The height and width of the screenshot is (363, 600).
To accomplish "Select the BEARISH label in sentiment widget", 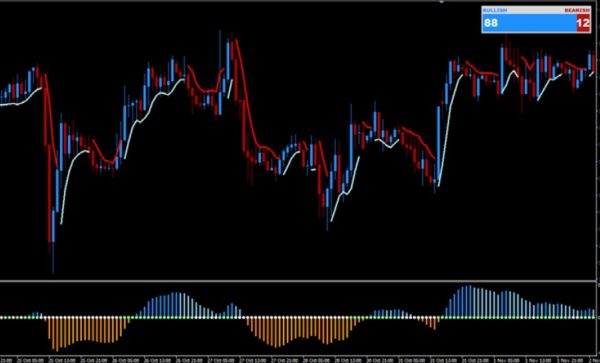I will pos(577,10).
